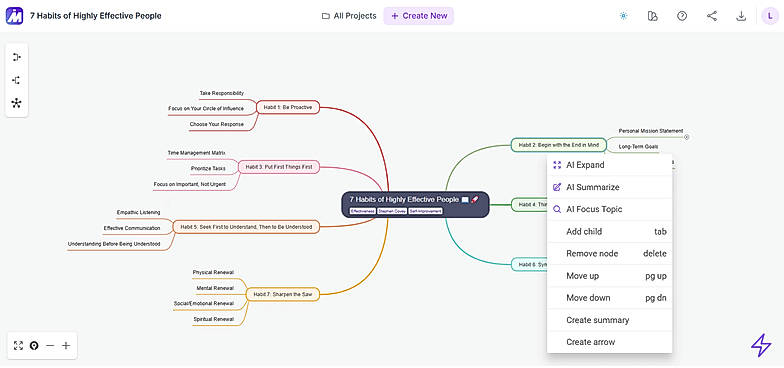Screen dimensions: 784x368
Task: Click the Mental Renewal node
Action: [215, 288]
